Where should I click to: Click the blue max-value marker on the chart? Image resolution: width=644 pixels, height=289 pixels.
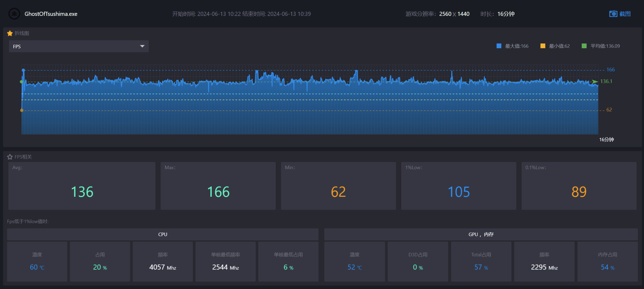23,70
